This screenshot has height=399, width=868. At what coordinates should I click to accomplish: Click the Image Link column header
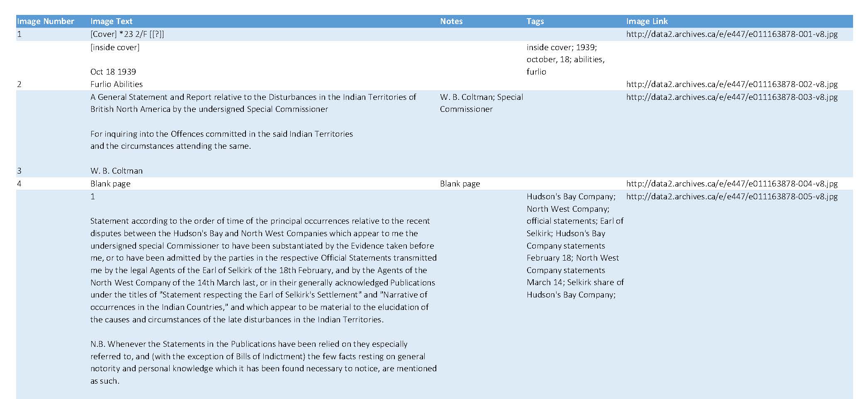pyautogui.click(x=647, y=21)
